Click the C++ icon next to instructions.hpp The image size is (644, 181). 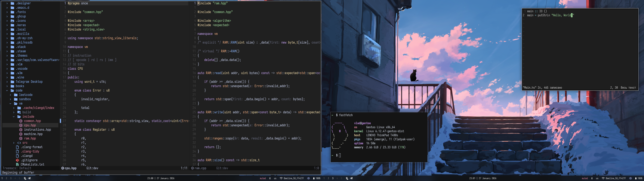coord(21,130)
